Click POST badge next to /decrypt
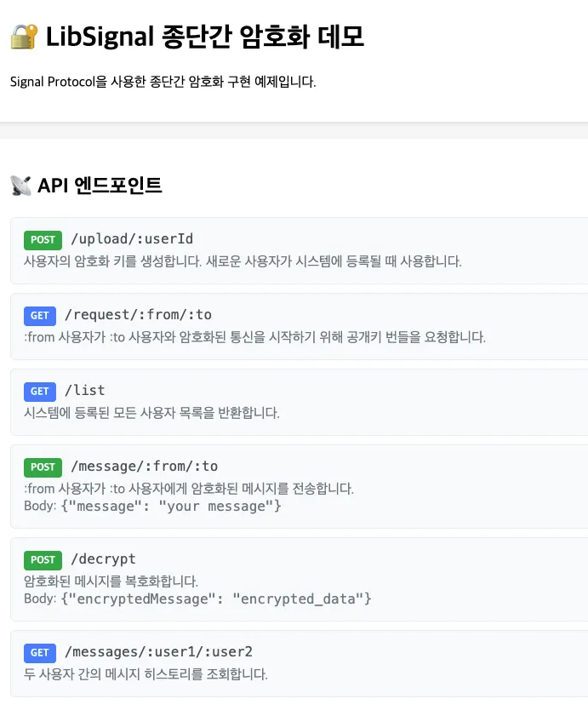The height and width of the screenshot is (716, 588). 43,560
